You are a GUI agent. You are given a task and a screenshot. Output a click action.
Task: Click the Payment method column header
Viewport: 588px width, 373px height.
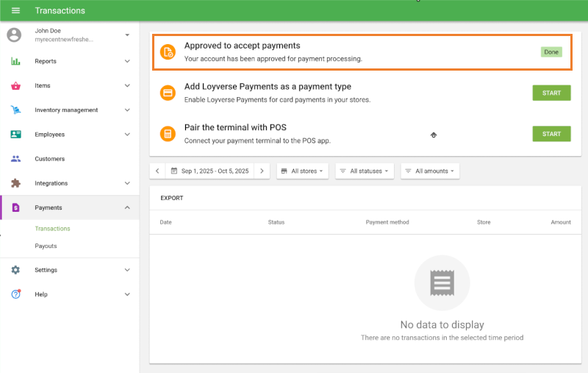tap(387, 222)
